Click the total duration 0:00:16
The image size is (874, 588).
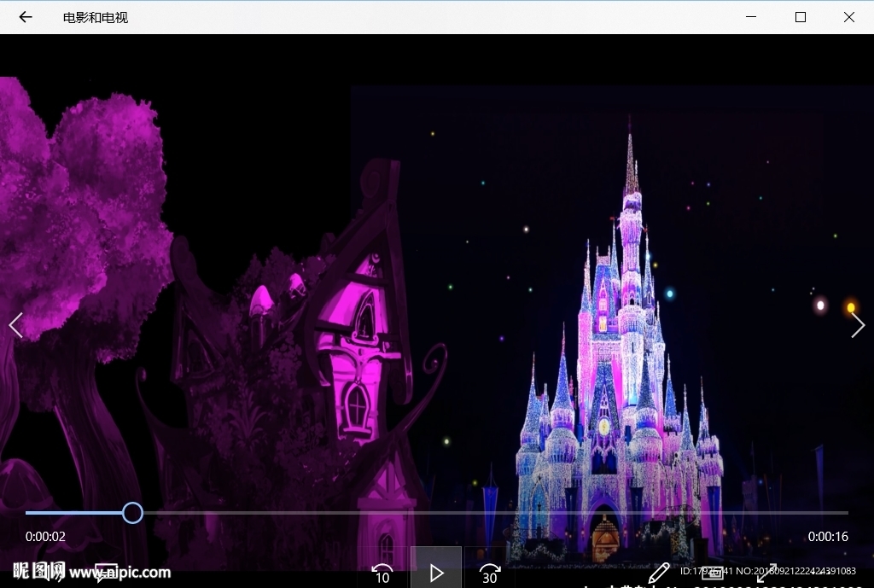(x=828, y=537)
